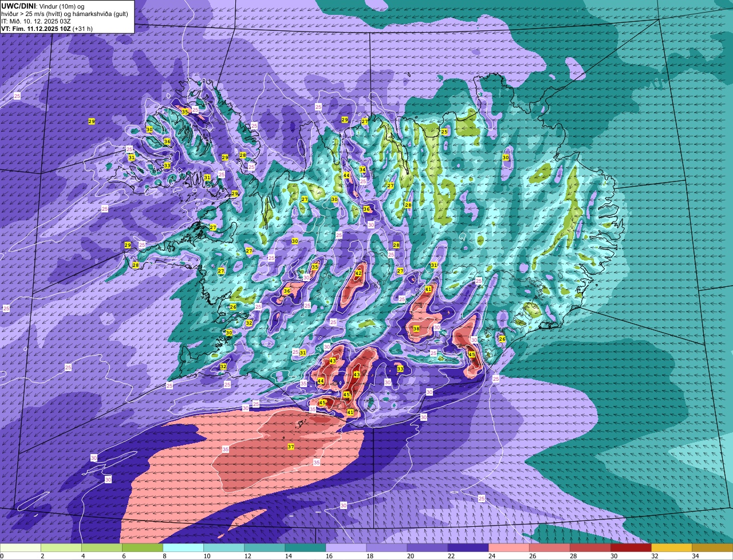This screenshot has height=560, width=733.
Task: Select the yellow legend swatch between 32 and 34
Action: point(671,547)
